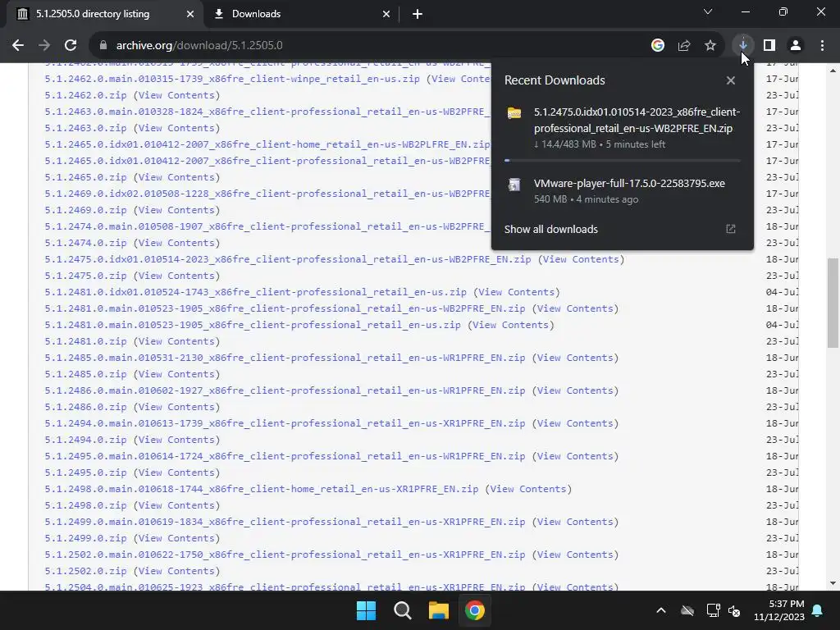Click the VMware-player exe file icon

[x=514, y=185]
